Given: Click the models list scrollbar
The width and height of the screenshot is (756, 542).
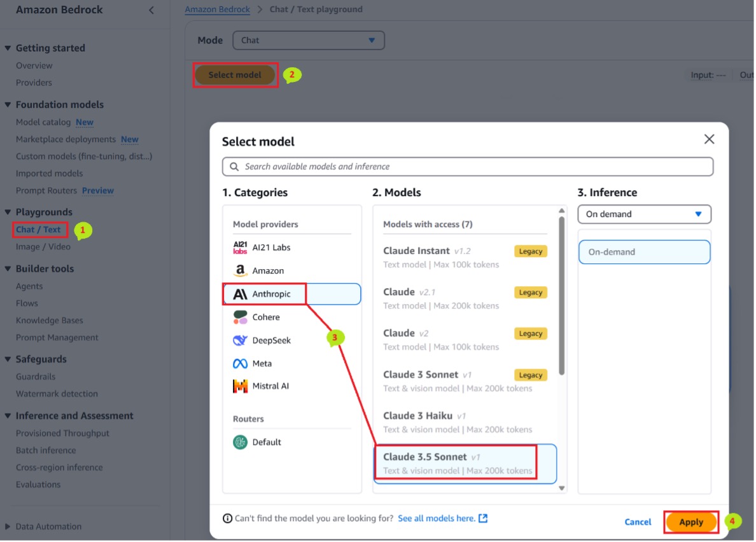Looking at the screenshot, I should tap(562, 296).
